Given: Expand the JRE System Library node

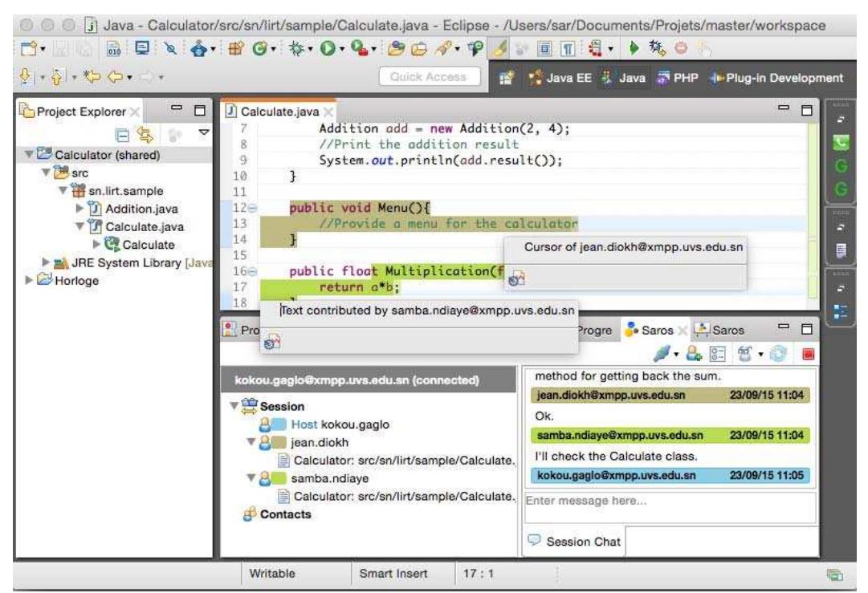Looking at the screenshot, I should click(46, 262).
